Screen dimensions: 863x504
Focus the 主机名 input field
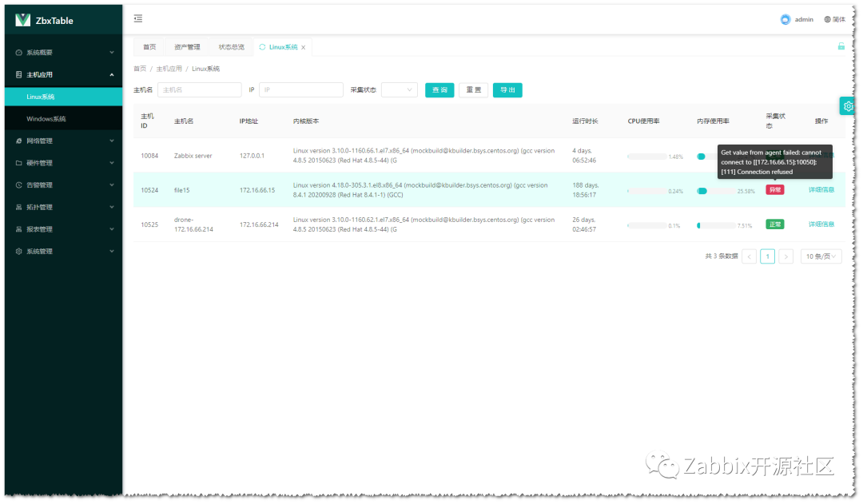click(x=199, y=89)
